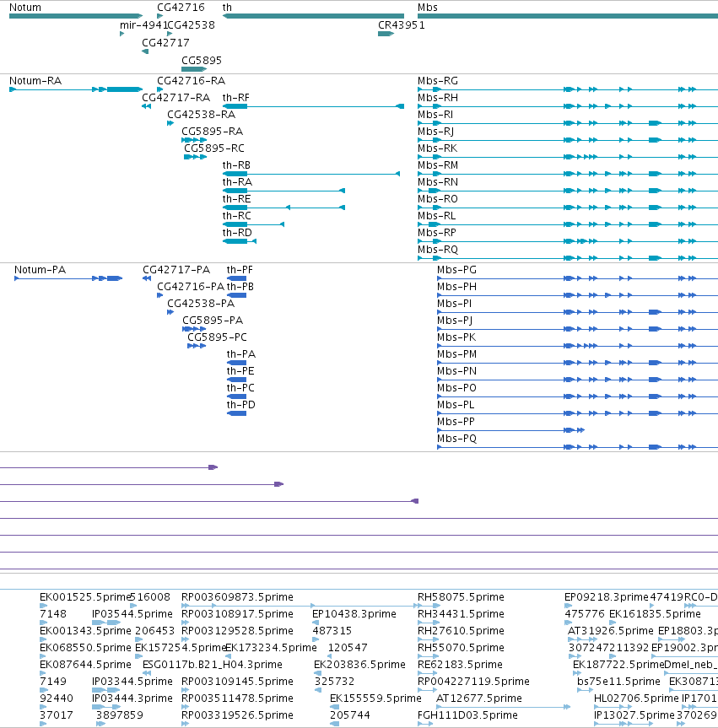
Task: Select the th-PB protein label
Action: [x=240, y=287]
